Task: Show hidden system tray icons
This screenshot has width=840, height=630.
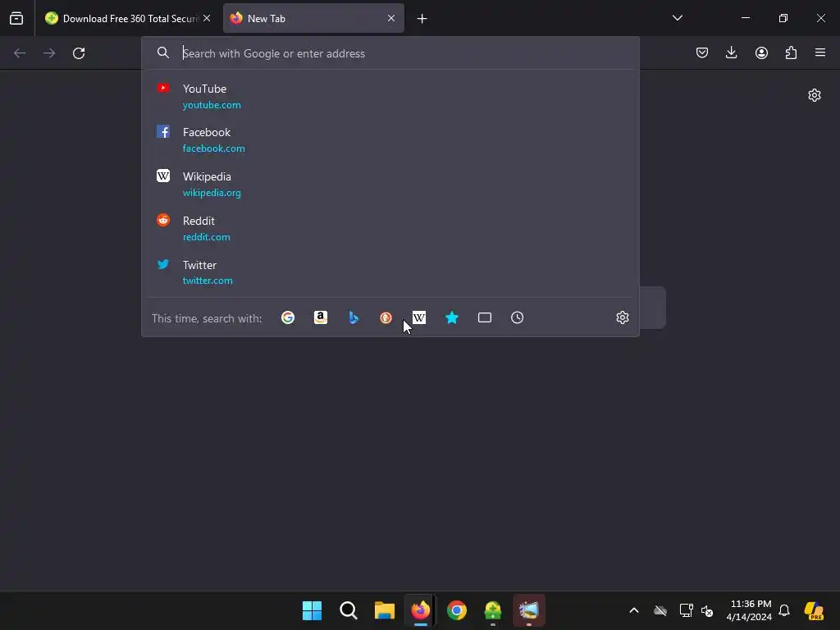Action: point(634,610)
